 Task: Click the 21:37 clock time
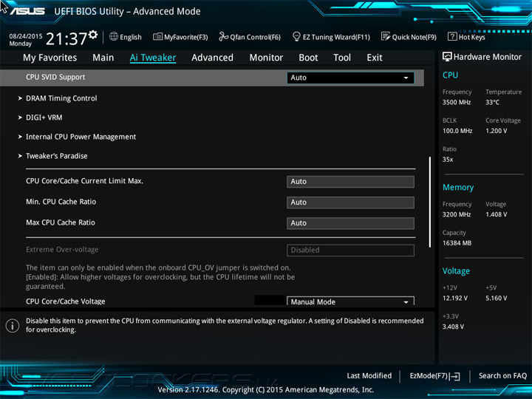[66, 38]
